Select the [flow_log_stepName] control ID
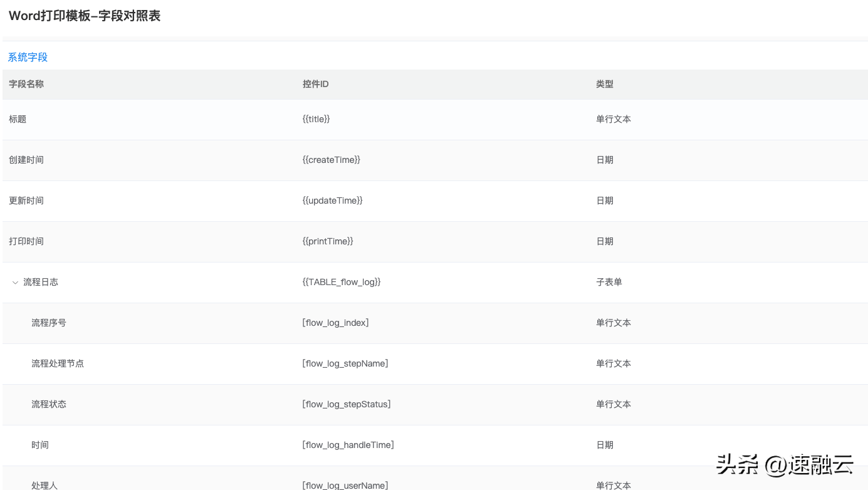 (345, 363)
